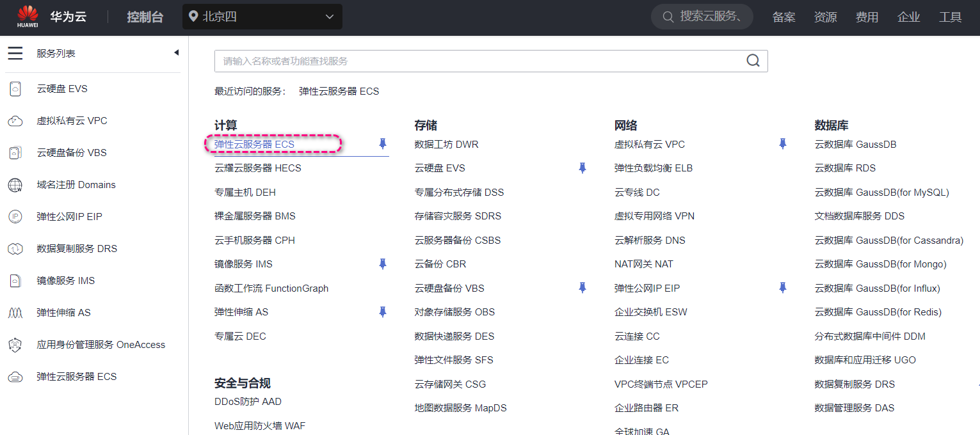This screenshot has width=980, height=435.
Task: Open 云连接 CC
Action: pyautogui.click(x=637, y=336)
